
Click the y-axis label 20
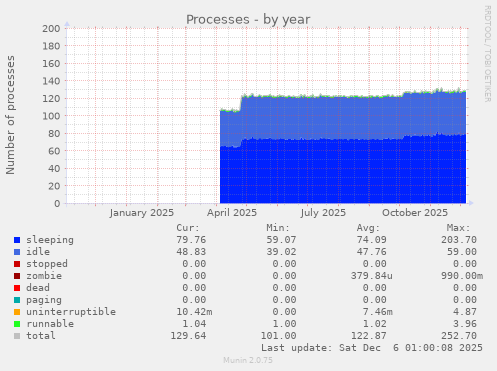pos(54,186)
